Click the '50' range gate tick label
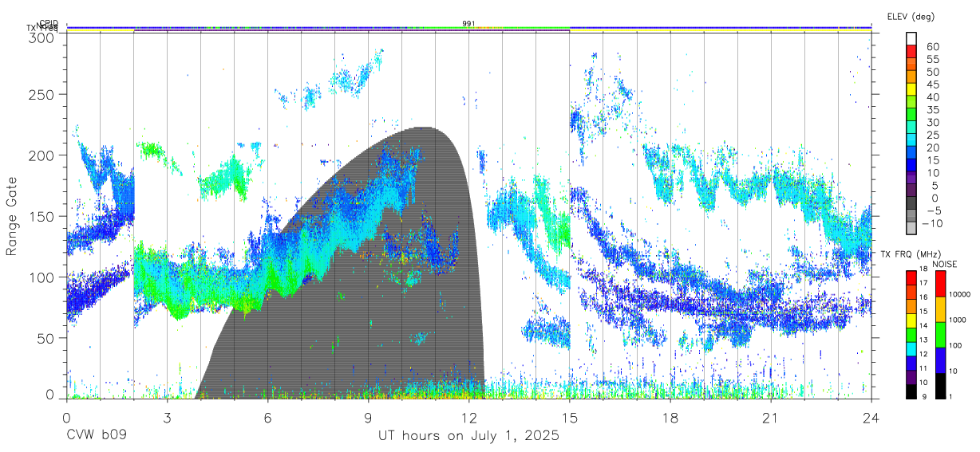The image size is (980, 452). tap(45, 337)
